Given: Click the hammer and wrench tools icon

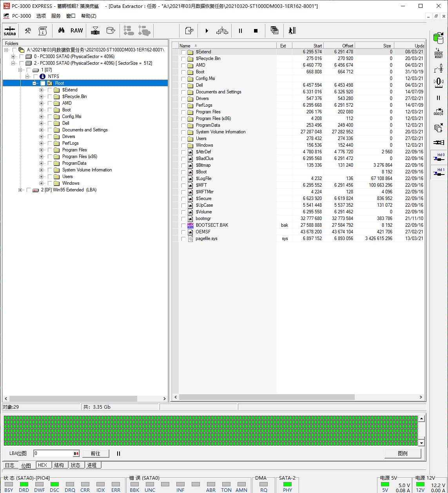Looking at the screenshot, I should click(28, 31).
